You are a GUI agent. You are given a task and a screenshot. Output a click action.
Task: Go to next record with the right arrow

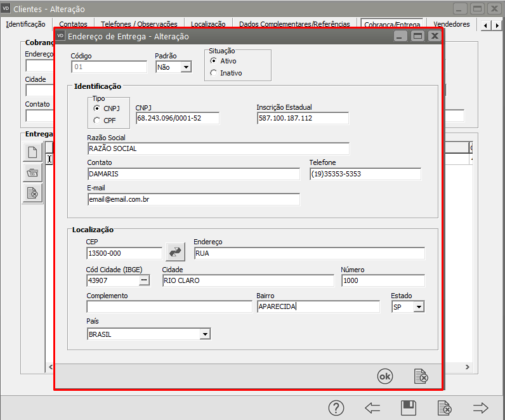coord(481,407)
